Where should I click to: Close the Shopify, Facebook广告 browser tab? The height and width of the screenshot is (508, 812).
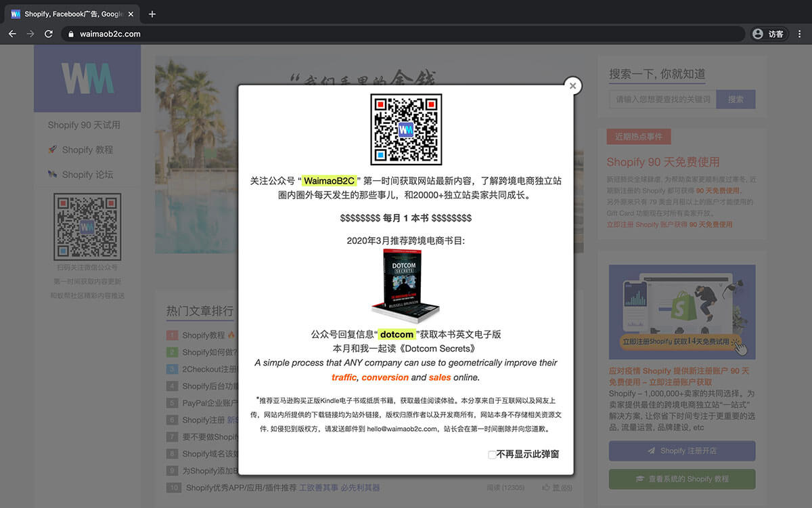[130, 14]
